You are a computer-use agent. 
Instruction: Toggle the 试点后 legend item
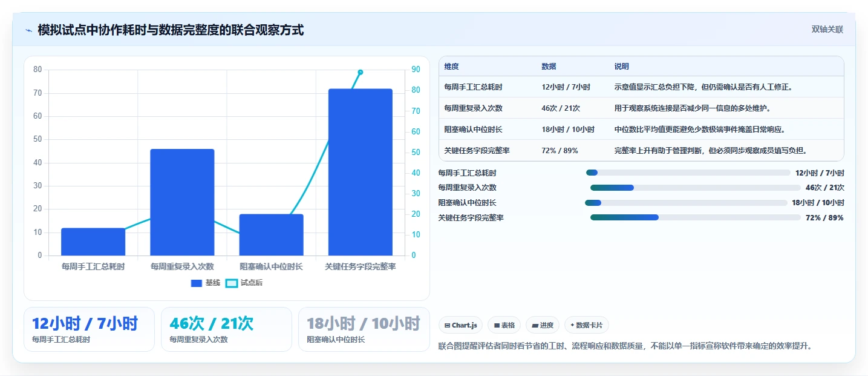[244, 283]
